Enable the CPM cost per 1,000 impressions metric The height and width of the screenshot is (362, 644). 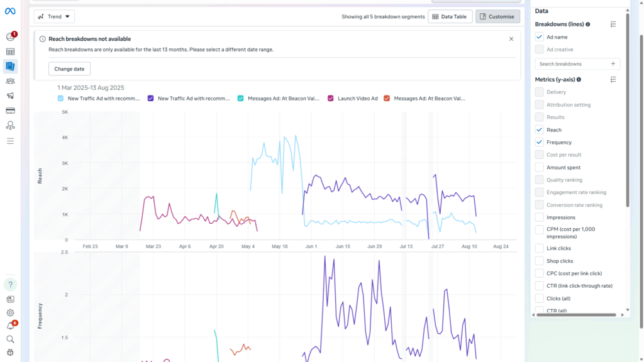coord(539,230)
